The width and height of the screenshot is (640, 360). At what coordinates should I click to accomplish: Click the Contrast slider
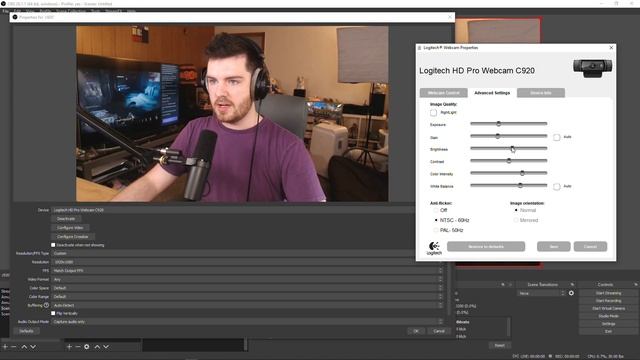click(509, 161)
